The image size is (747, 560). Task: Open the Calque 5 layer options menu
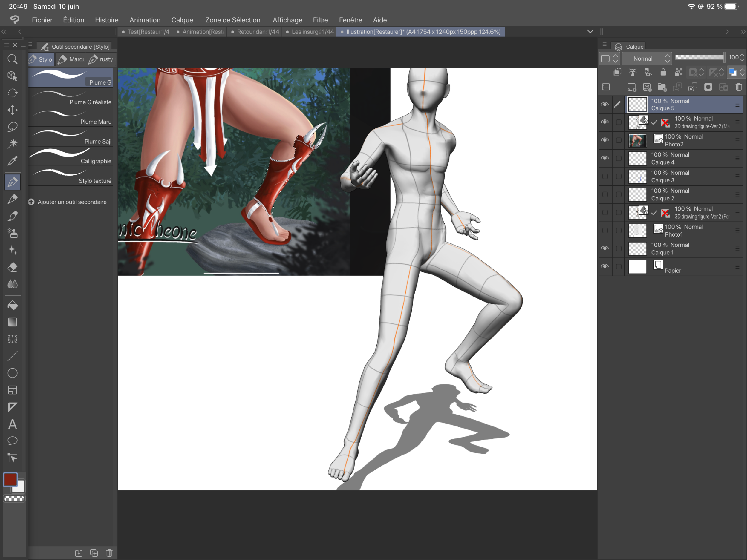tap(737, 105)
